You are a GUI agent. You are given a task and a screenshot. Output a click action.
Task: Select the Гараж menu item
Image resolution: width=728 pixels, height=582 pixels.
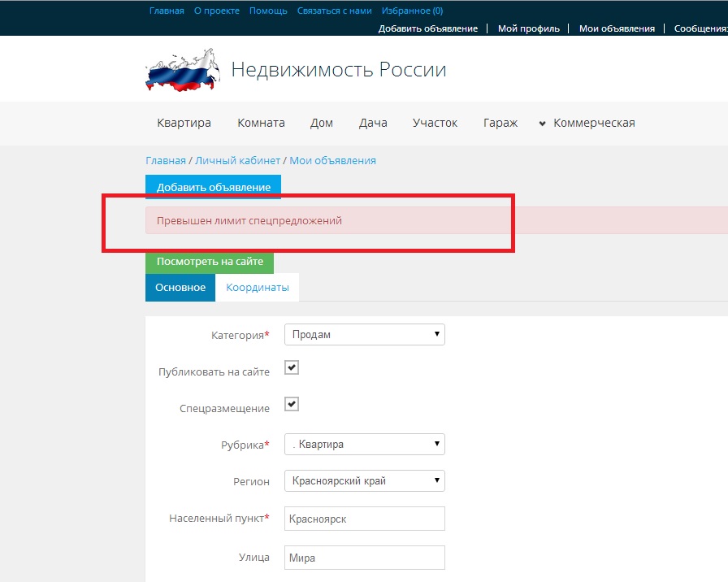point(500,123)
